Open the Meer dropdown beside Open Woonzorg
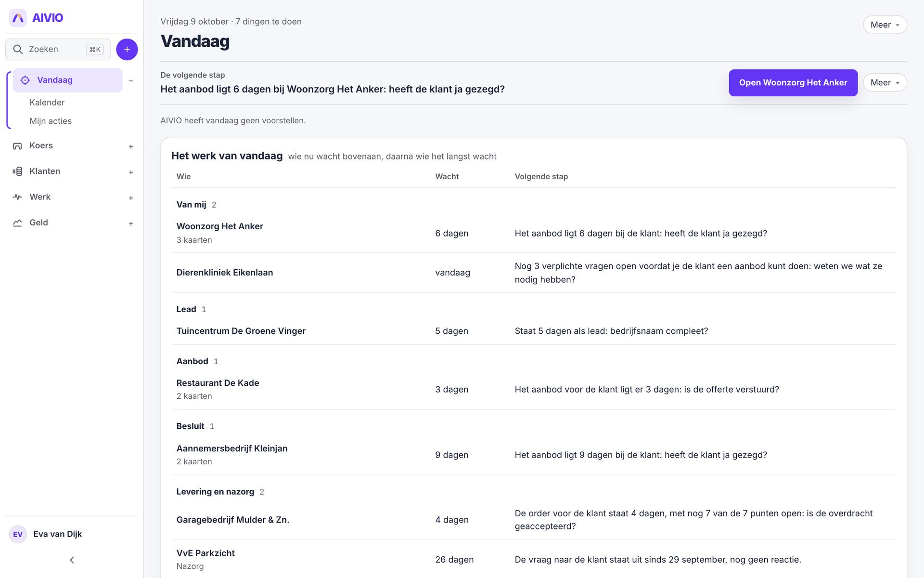This screenshot has width=924, height=578. pos(885,83)
